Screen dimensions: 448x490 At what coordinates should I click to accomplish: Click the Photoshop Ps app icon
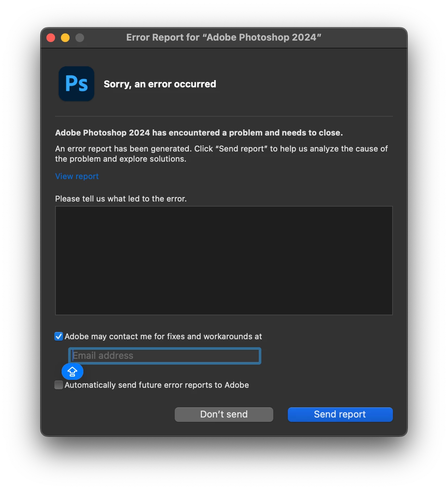pyautogui.click(x=76, y=84)
